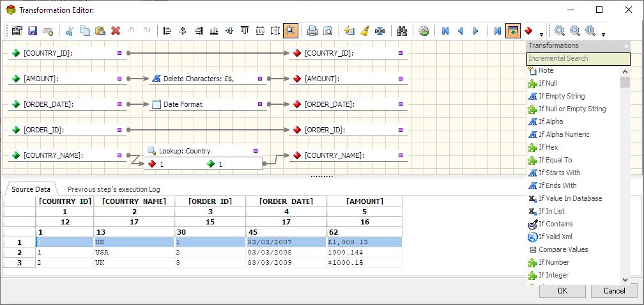Click the Incremental Search field

coord(578,58)
